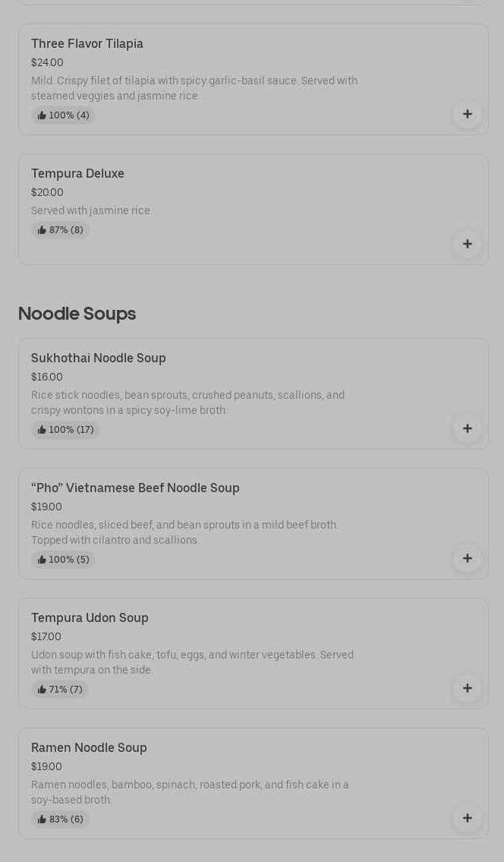Screen dimensions: 504x862
Task: Add Pho Vietnamese Beef Noodle Soup to cart
Action: (x=467, y=559)
